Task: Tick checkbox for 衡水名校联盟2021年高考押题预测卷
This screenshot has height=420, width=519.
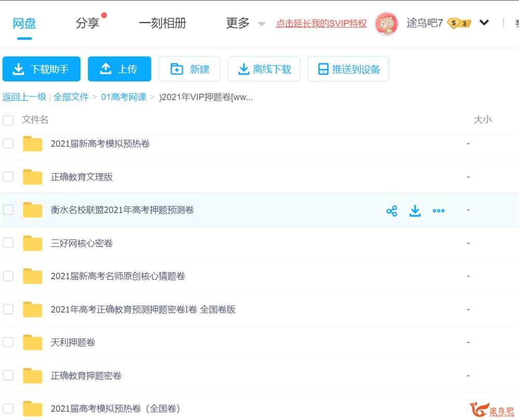Action: pyautogui.click(x=8, y=210)
